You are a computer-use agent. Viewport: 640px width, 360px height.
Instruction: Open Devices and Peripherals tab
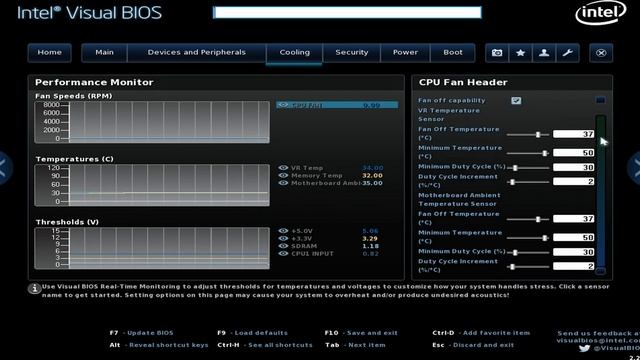196,53
